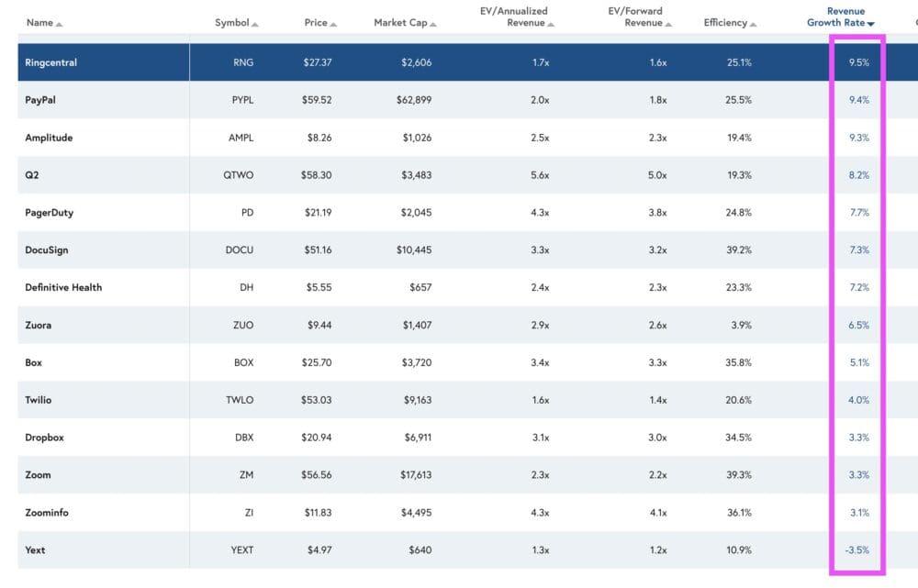
Task: Click the Definitive Health name
Action: coord(63,287)
